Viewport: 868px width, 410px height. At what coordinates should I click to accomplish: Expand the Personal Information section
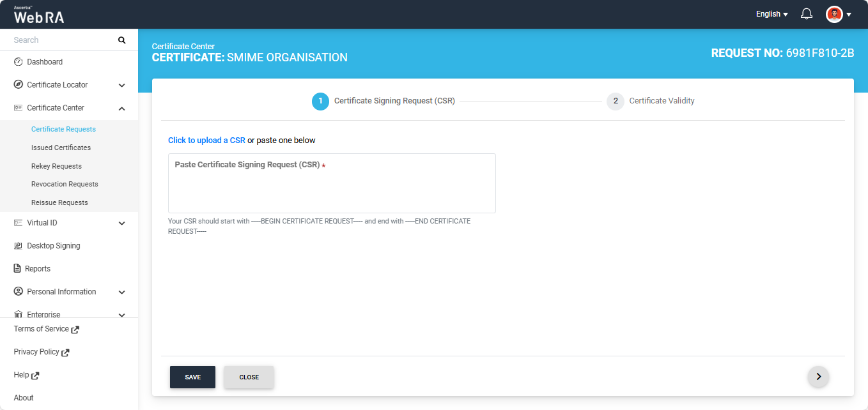(x=121, y=292)
